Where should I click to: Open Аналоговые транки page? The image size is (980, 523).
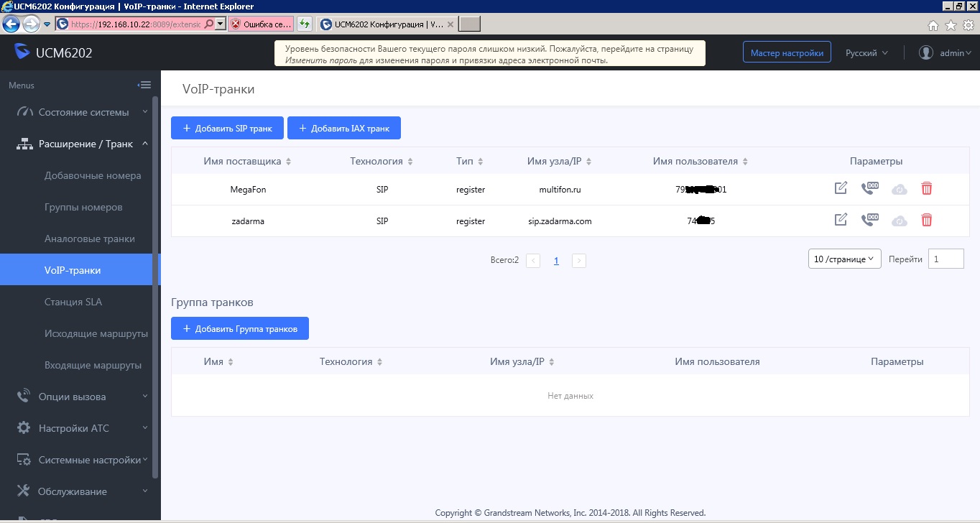pyautogui.click(x=89, y=239)
